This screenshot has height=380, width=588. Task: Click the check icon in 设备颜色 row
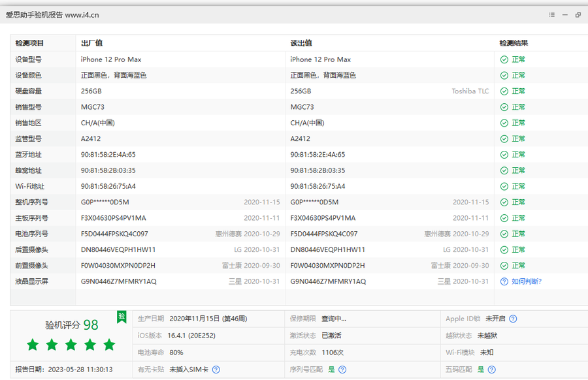click(504, 75)
